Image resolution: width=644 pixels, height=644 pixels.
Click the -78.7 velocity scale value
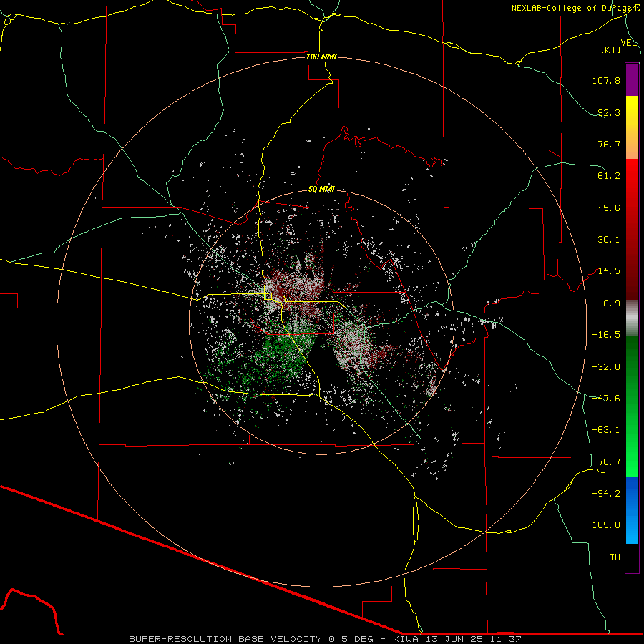[x=606, y=462]
